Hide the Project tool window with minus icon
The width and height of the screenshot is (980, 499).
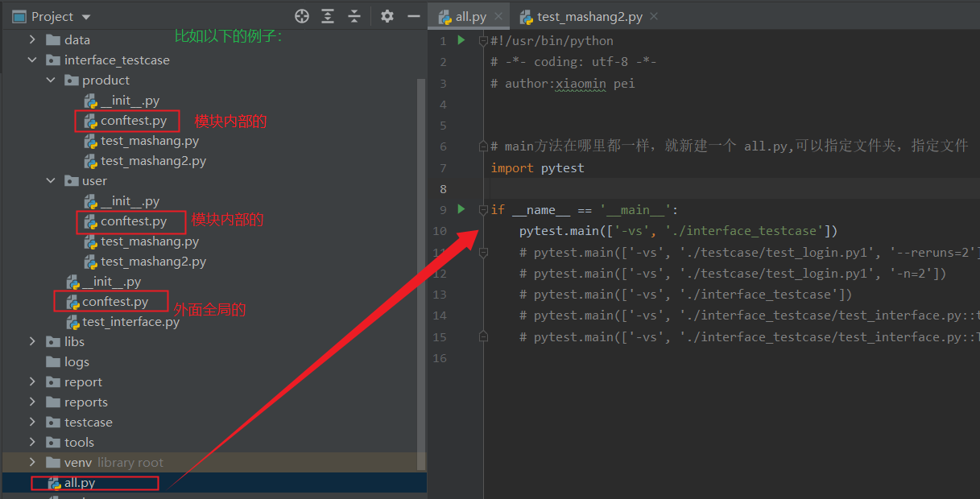[x=413, y=15]
